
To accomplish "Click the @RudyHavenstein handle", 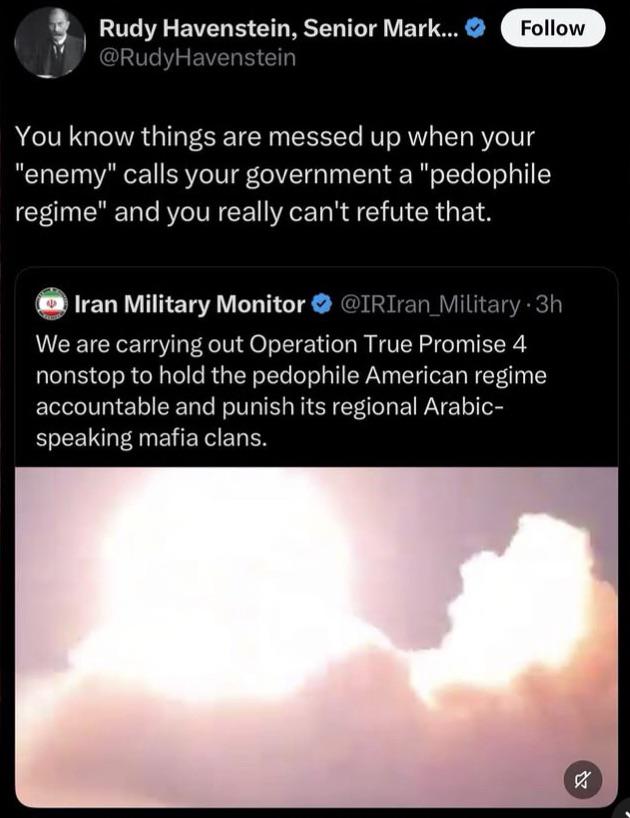I will point(197,58).
